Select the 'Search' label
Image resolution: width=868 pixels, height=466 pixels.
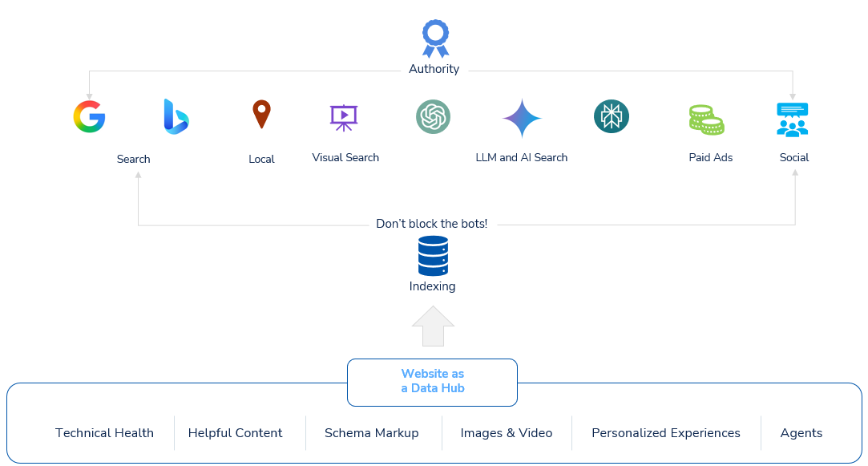(x=133, y=159)
